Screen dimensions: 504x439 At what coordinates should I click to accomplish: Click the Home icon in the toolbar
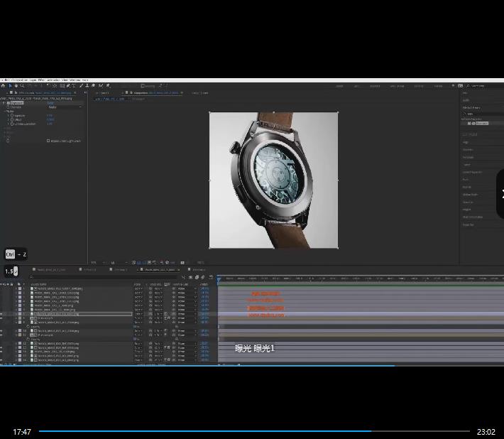point(4,86)
